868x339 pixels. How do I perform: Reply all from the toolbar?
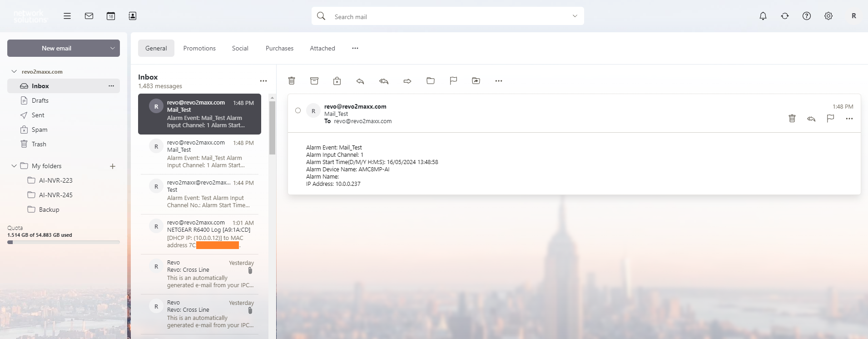[384, 81]
